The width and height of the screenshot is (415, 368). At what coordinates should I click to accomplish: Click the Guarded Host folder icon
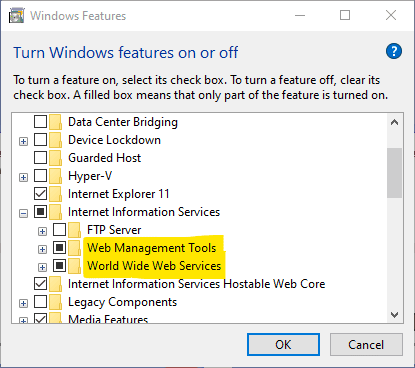pyautogui.click(x=56, y=158)
